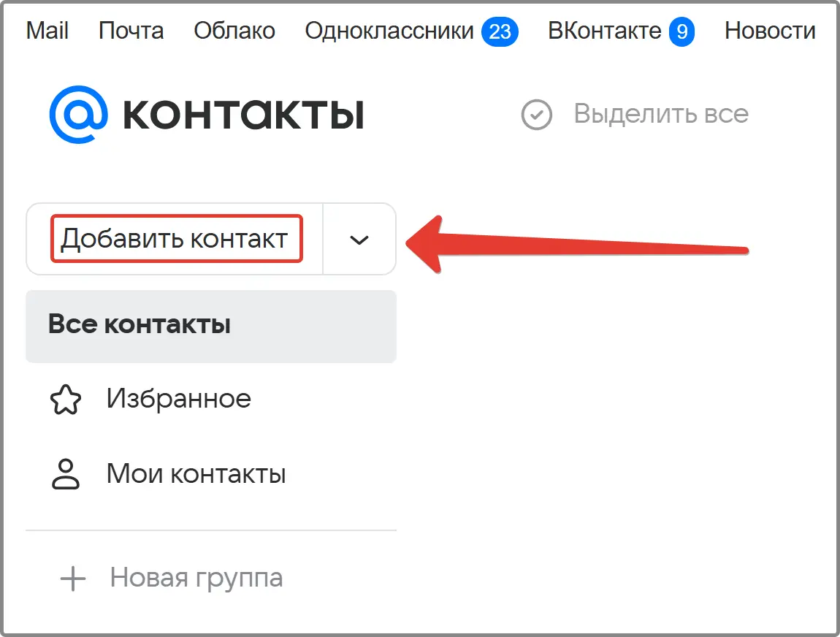Toggle the Выделить все checkmark circle

click(536, 115)
